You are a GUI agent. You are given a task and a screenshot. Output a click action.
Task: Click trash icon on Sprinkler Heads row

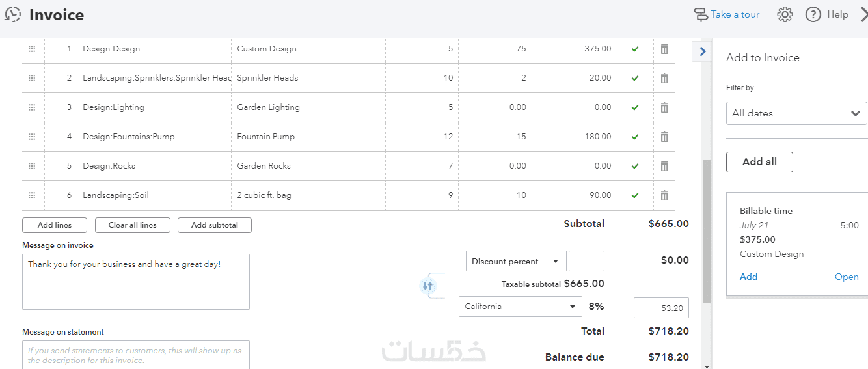click(664, 78)
